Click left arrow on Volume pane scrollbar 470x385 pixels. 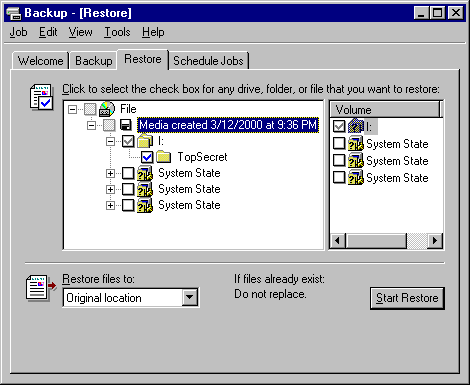click(338, 240)
